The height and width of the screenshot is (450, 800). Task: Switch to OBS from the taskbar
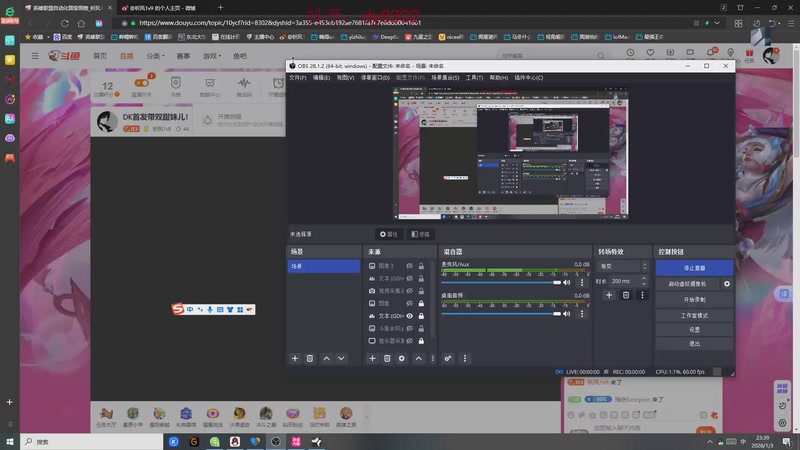pos(276,441)
